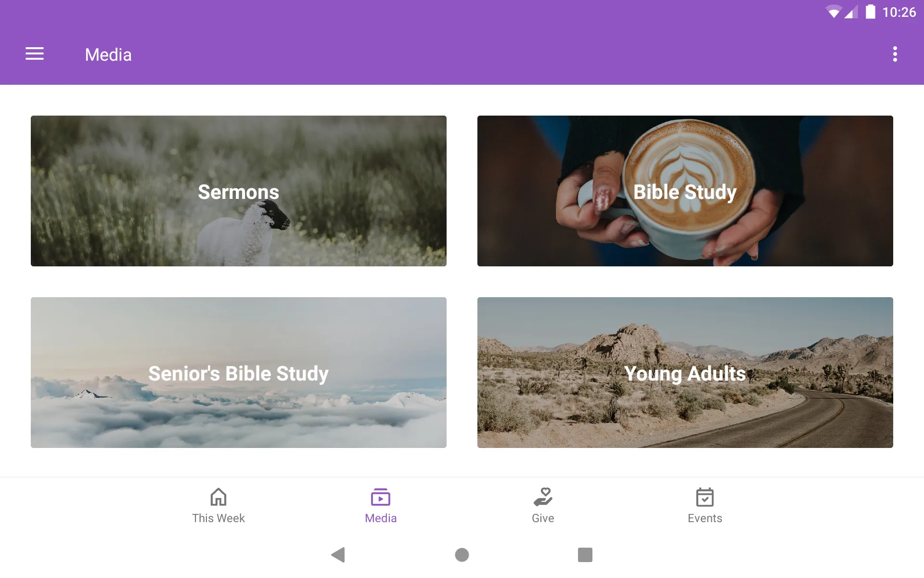This screenshot has width=924, height=578.
Task: Open the Young Adults media section
Action: (685, 372)
